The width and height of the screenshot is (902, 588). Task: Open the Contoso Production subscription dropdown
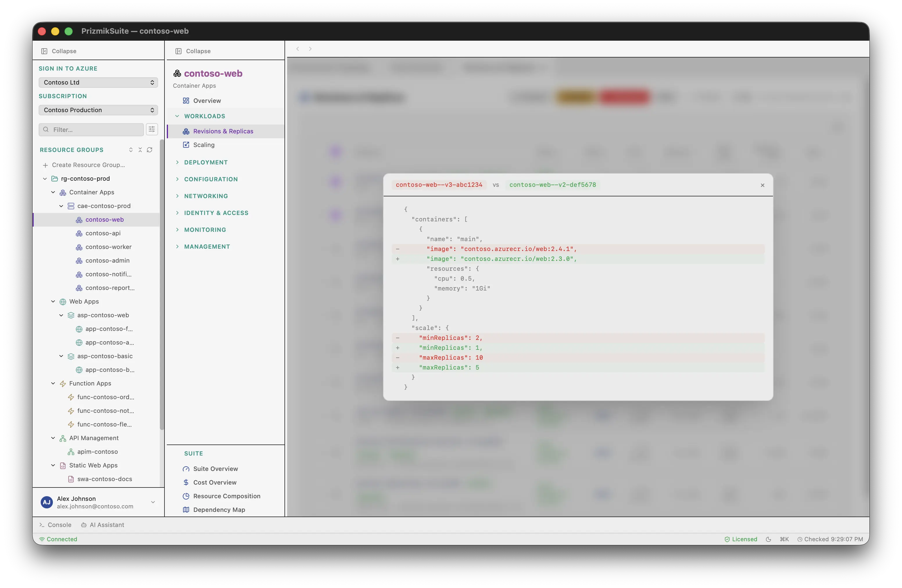[x=98, y=110]
